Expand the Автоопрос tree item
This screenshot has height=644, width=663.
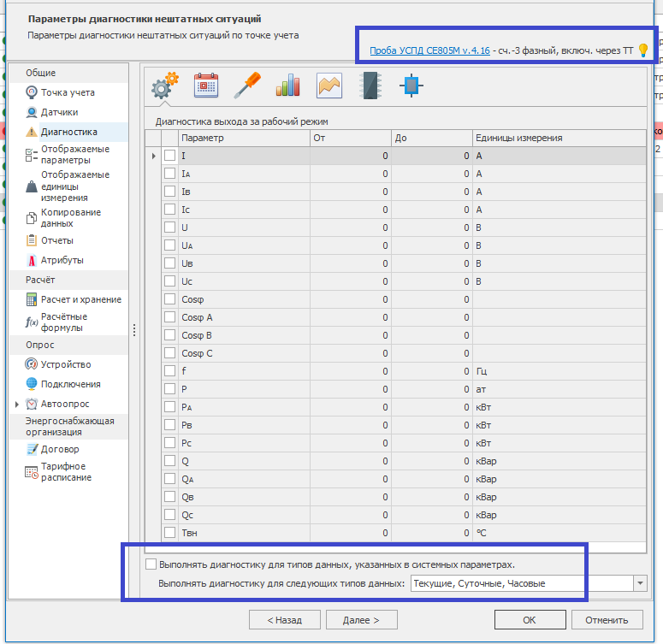pyautogui.click(x=17, y=404)
